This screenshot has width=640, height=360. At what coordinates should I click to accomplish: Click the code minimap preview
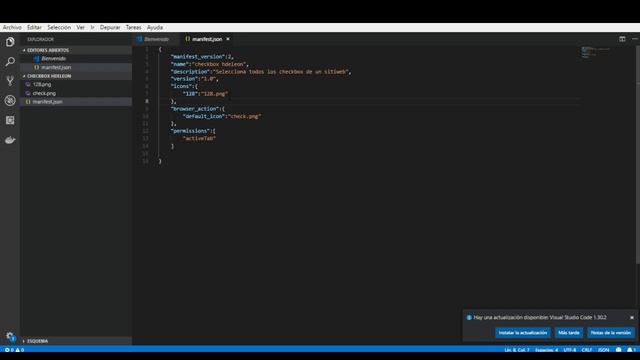(596, 52)
